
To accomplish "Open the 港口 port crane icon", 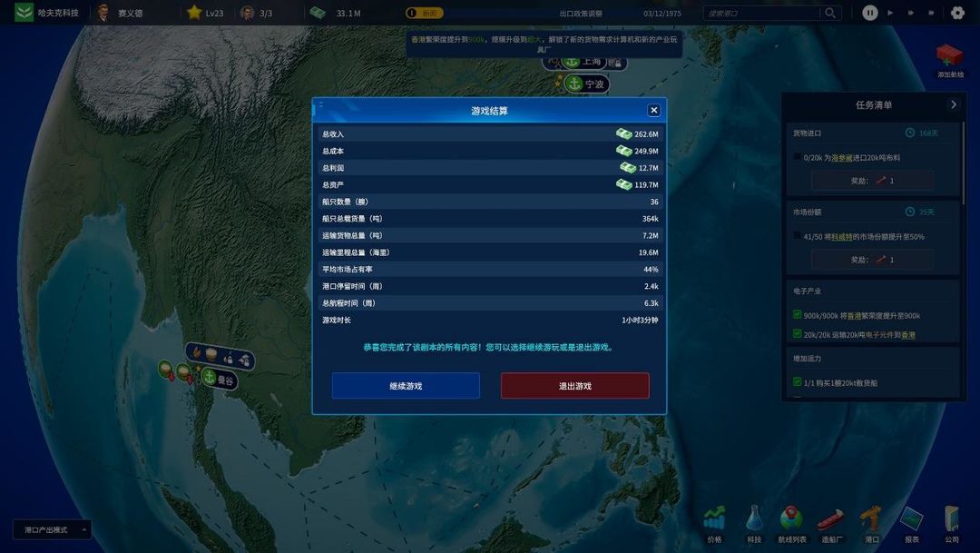I will (871, 519).
